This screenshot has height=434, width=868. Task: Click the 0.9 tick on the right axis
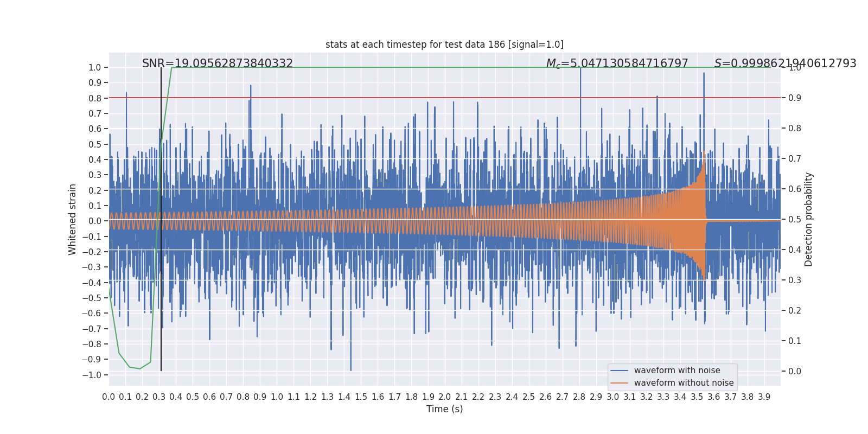tap(795, 98)
